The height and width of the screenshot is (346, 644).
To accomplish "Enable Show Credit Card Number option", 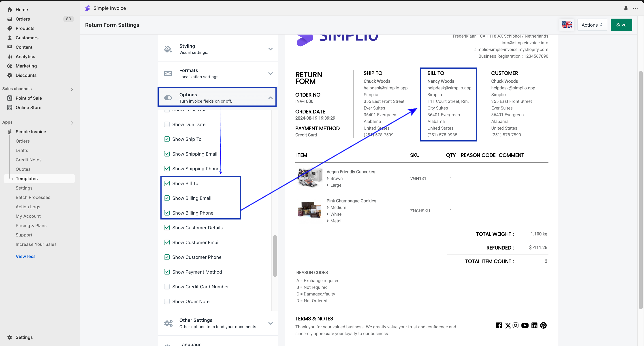I will coord(167,287).
